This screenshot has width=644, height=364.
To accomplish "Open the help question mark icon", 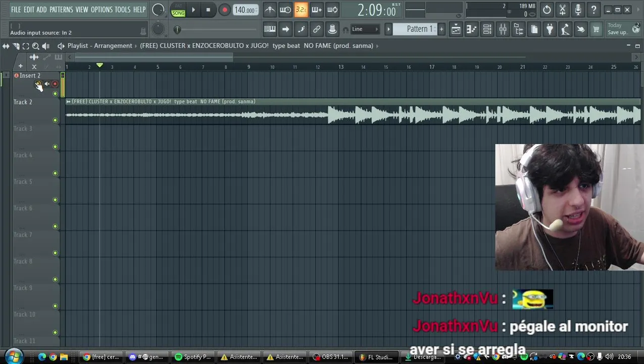I will click(594, 10).
